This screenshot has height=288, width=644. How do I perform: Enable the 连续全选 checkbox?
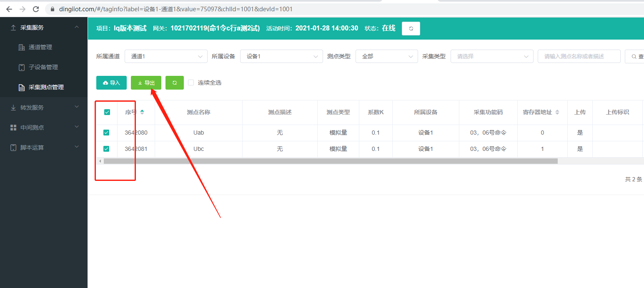191,83
